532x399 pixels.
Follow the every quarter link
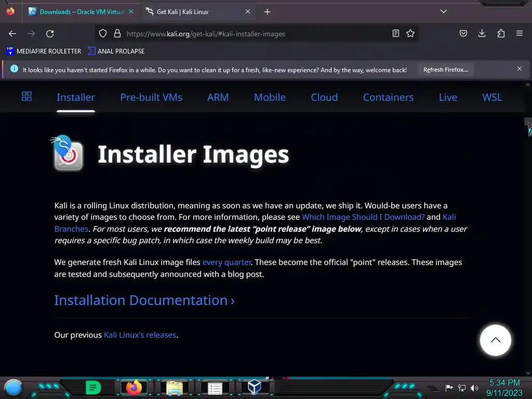[227, 262]
